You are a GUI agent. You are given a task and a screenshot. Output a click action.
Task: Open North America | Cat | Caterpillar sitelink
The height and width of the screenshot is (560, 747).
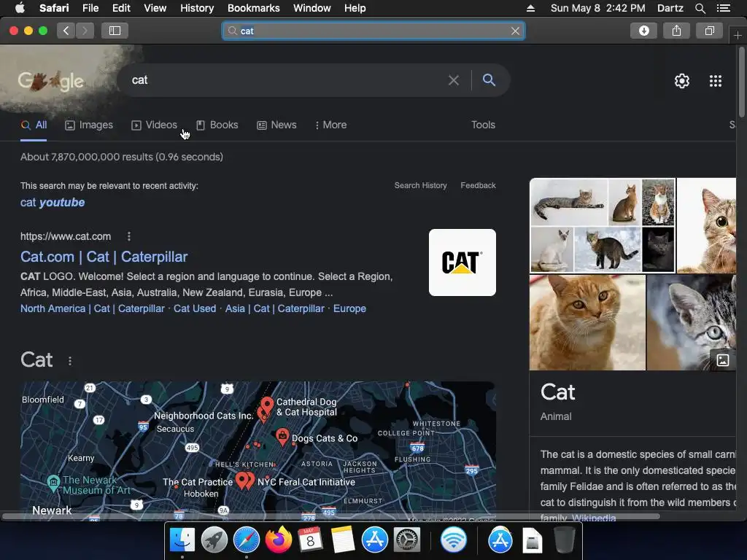coord(93,308)
